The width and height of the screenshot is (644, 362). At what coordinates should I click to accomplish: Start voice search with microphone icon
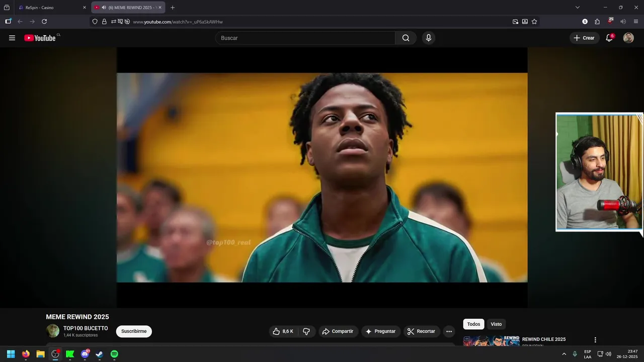pos(428,38)
